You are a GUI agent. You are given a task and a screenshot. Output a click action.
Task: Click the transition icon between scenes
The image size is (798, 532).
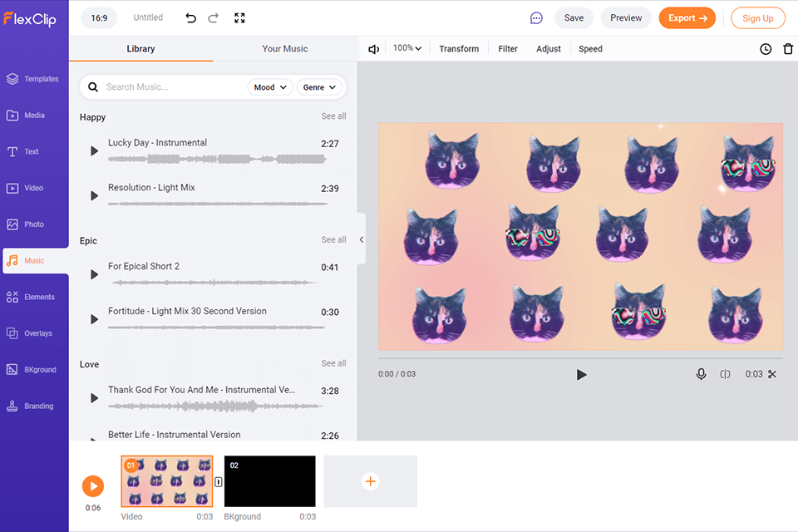(219, 481)
